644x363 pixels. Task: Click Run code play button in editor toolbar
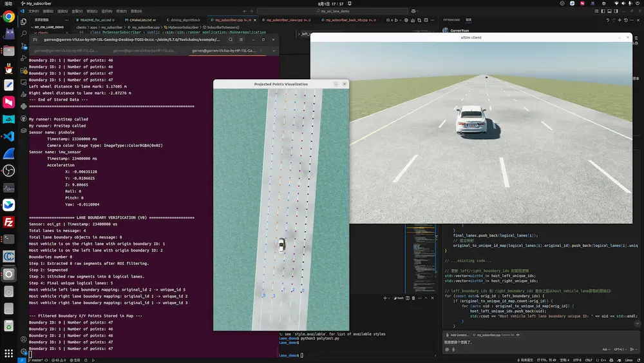pyautogui.click(x=396, y=20)
